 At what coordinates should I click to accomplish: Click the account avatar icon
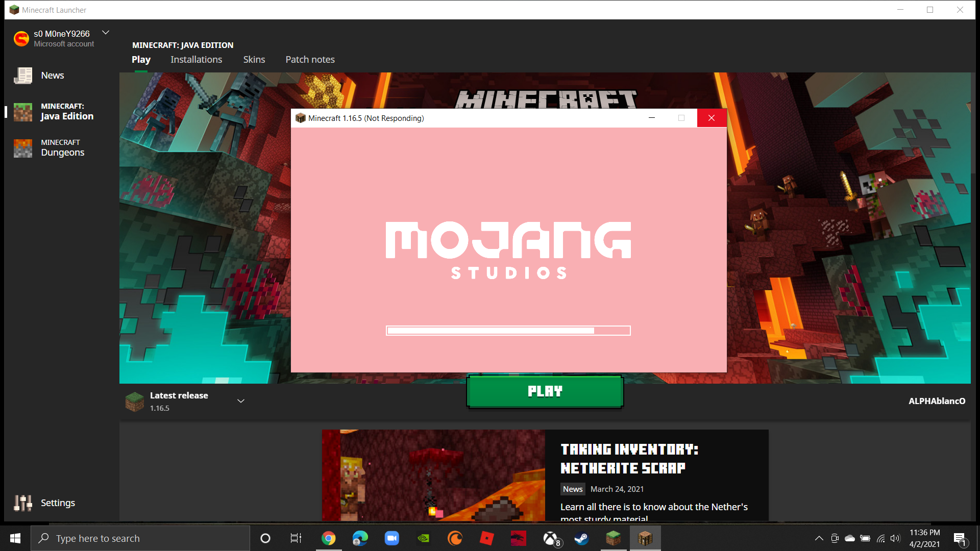(21, 38)
